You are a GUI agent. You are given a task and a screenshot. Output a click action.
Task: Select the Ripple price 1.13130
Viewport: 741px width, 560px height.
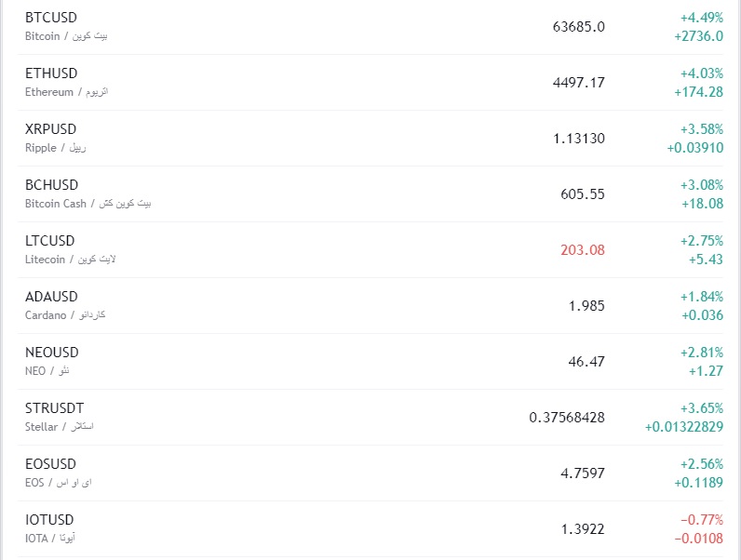pyautogui.click(x=578, y=139)
